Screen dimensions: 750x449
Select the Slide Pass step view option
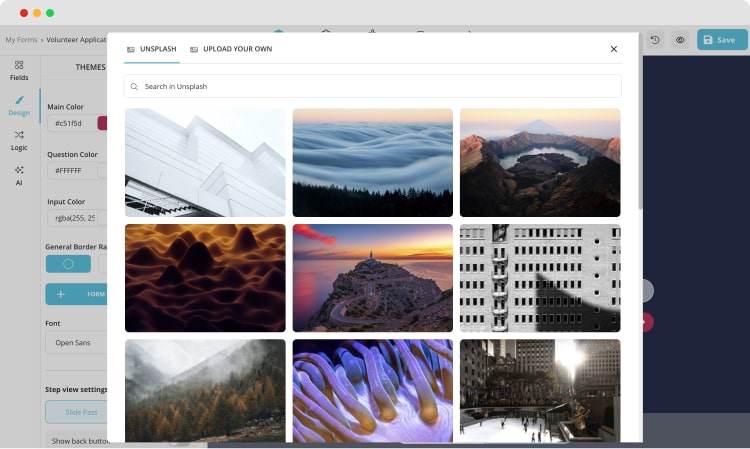76,412
